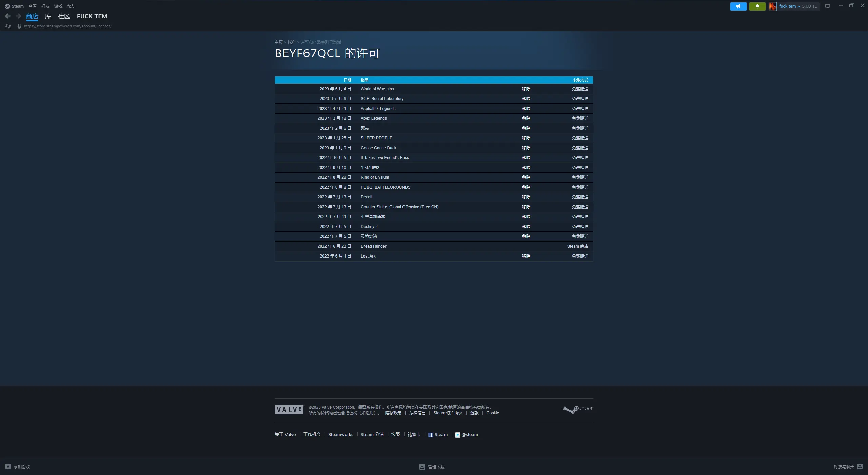Remove the Apex Legends license

[x=526, y=118]
